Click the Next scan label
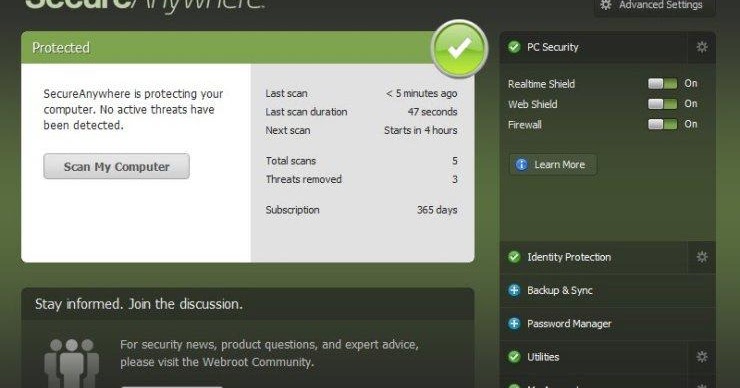This screenshot has width=740, height=388. tap(287, 130)
